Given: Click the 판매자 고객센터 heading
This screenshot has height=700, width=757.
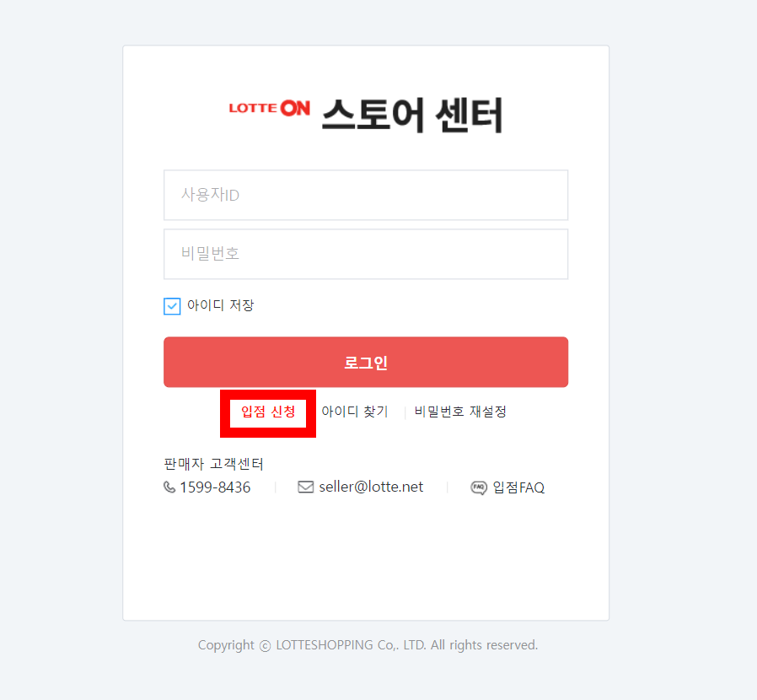Looking at the screenshot, I should tap(213, 464).
